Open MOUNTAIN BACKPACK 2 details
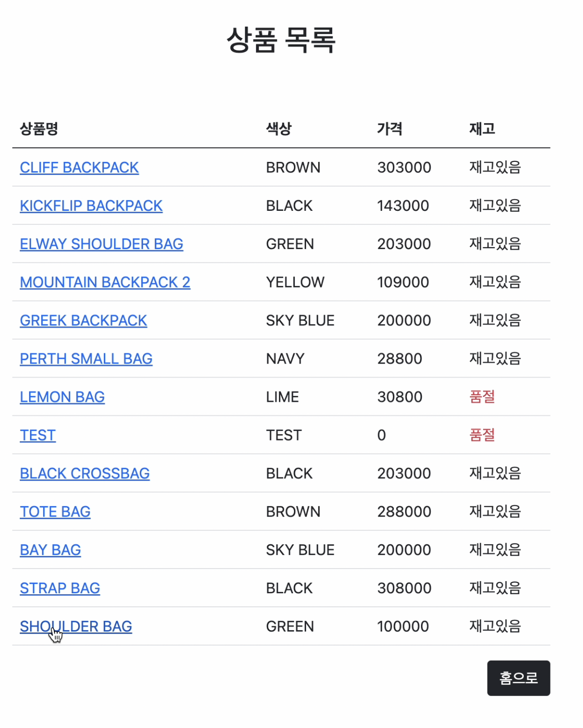The image size is (583, 728). tap(105, 282)
